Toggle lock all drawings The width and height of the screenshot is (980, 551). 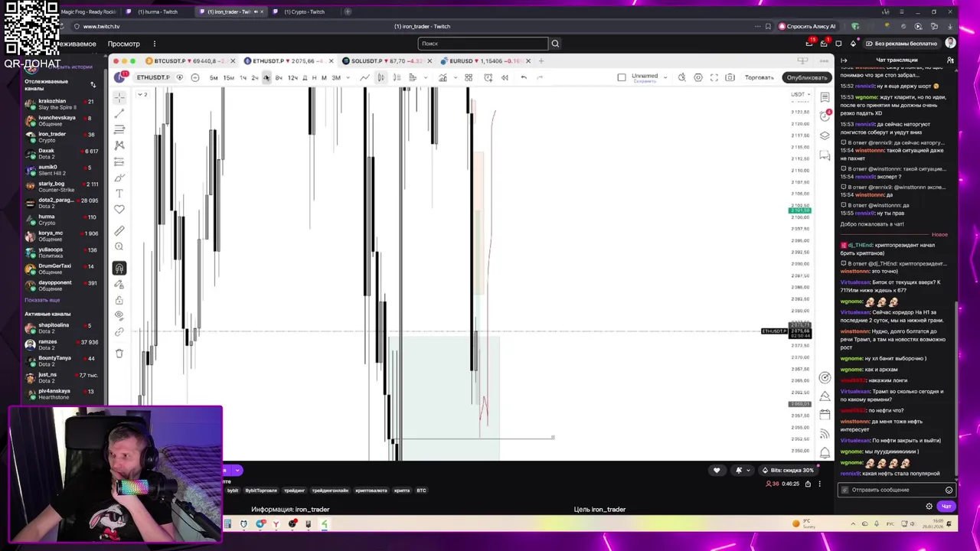[x=119, y=300]
